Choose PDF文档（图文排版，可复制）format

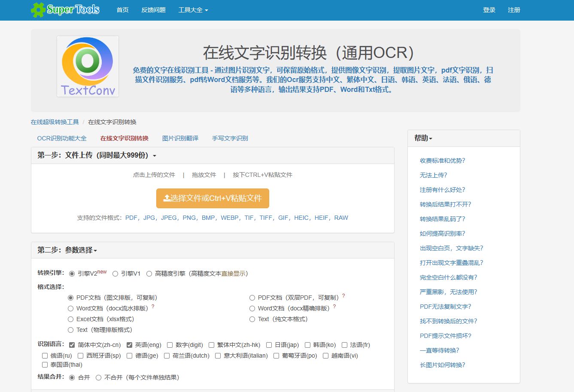tap(70, 298)
